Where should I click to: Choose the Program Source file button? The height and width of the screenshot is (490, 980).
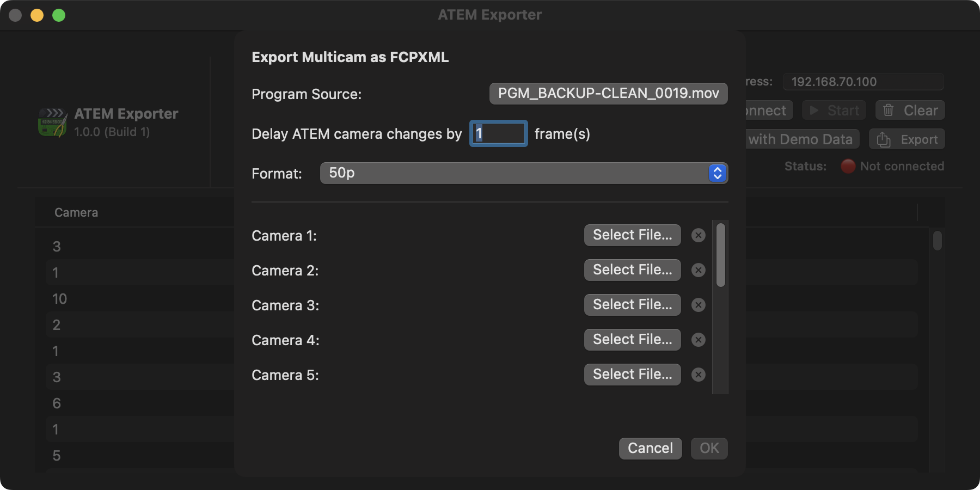tap(608, 94)
